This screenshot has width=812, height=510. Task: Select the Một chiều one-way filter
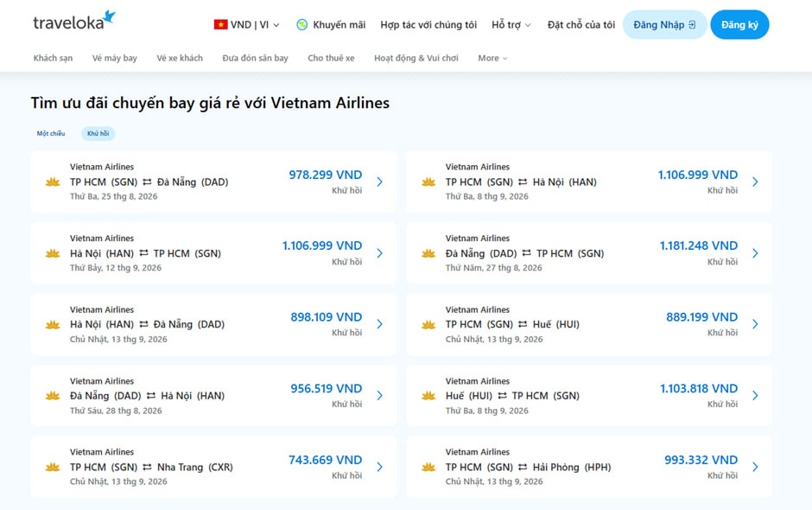[x=51, y=134]
